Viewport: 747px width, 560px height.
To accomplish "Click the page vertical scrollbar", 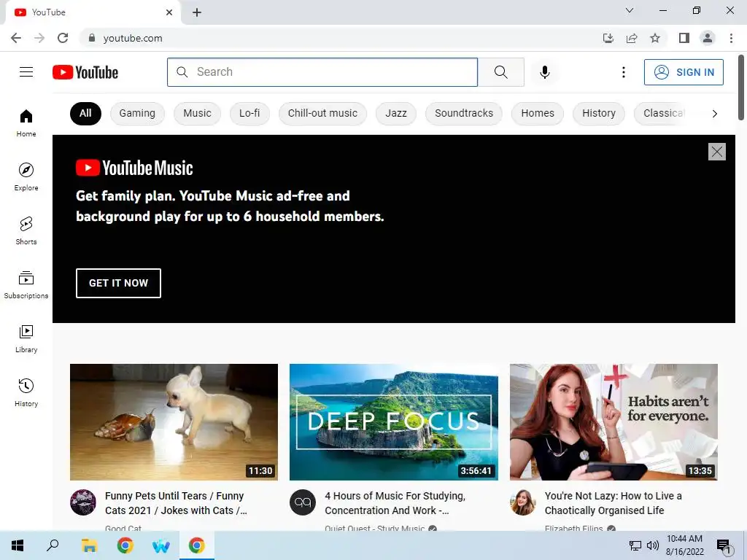I will pyautogui.click(x=741, y=87).
